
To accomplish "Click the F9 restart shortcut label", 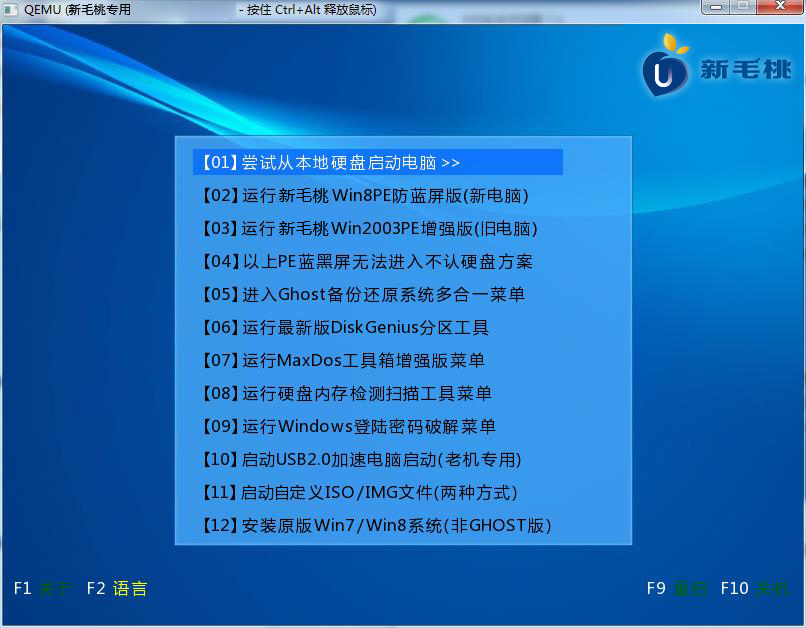I will click(x=677, y=588).
